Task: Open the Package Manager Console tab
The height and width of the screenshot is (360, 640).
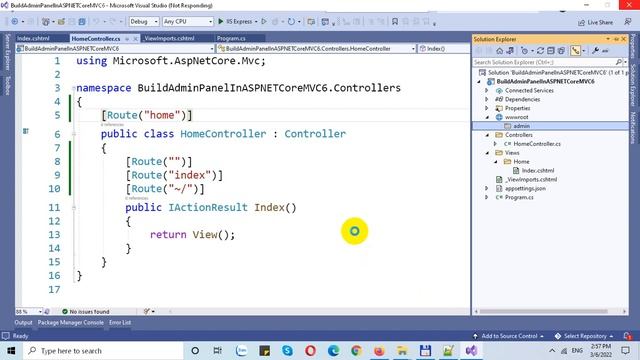Action: click(71, 322)
